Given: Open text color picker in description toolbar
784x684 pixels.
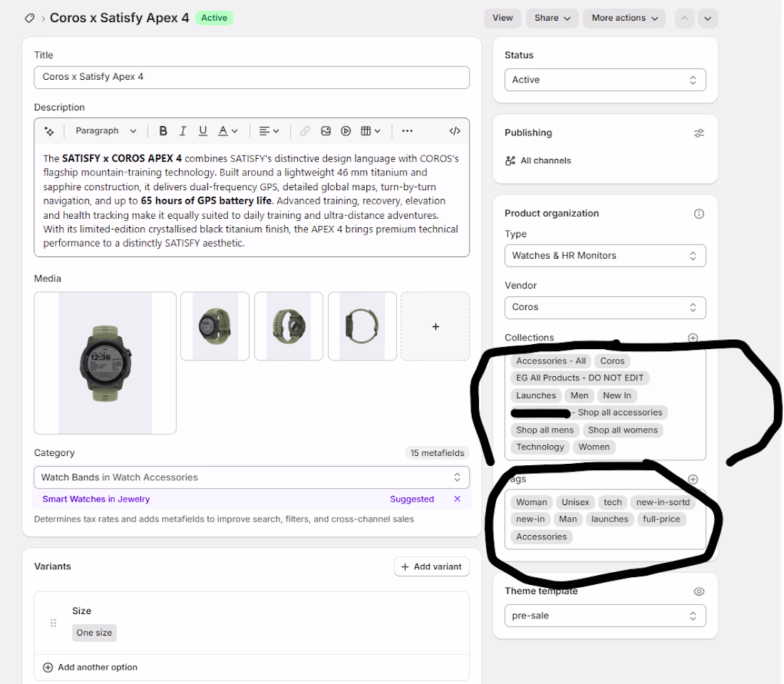Looking at the screenshot, I should (227, 131).
